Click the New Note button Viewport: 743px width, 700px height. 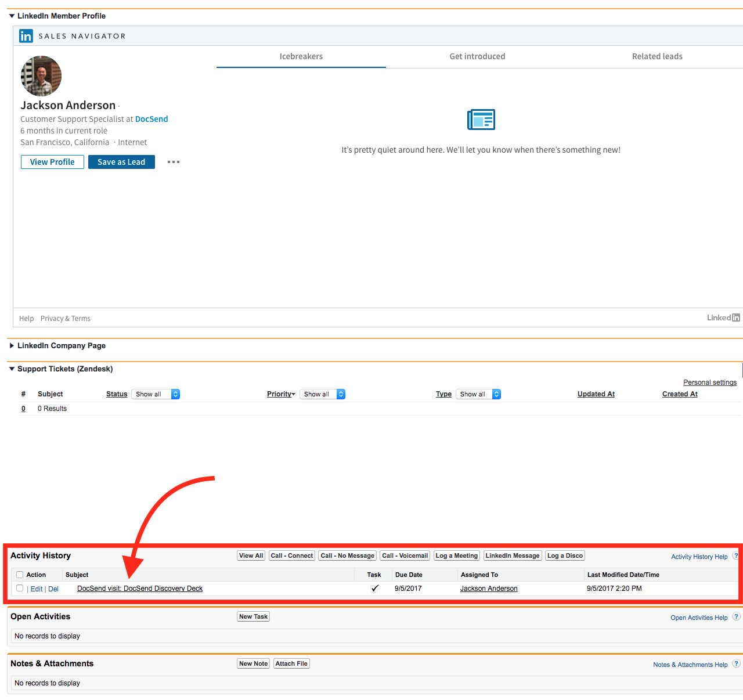click(x=253, y=663)
